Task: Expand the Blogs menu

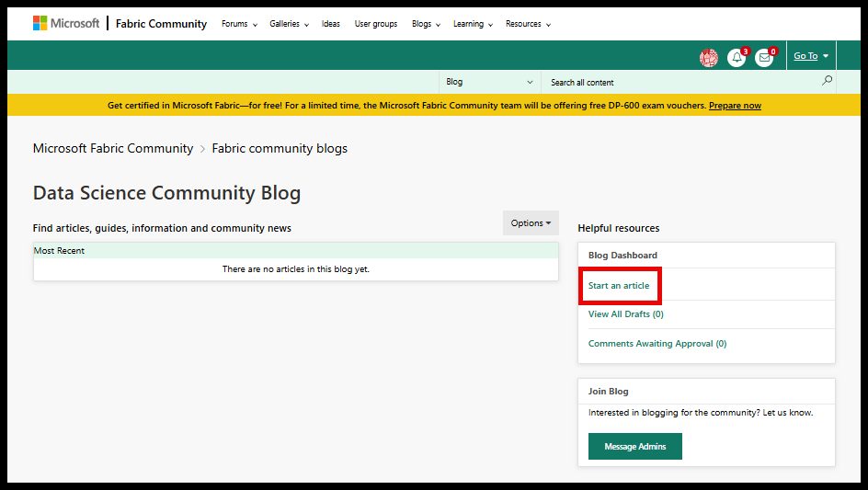Action: coord(426,24)
